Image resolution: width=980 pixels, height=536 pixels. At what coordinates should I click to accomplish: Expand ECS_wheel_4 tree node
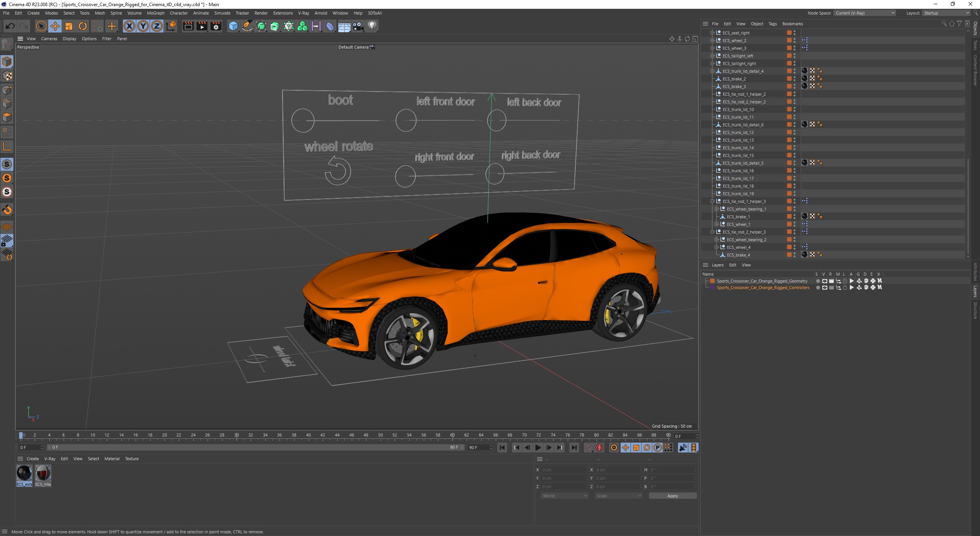coord(716,247)
